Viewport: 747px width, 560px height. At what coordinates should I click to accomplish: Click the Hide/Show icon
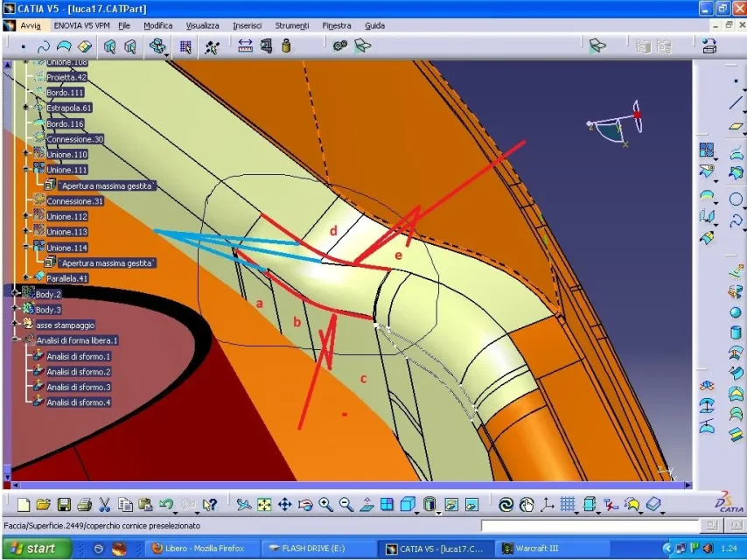point(451,504)
